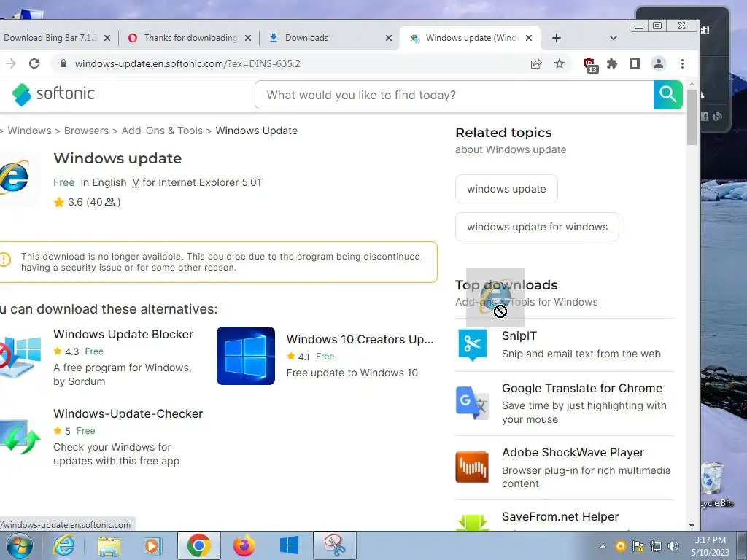Close the Downloads tab
Viewport: 747px width, 560px height.
pos(389,38)
